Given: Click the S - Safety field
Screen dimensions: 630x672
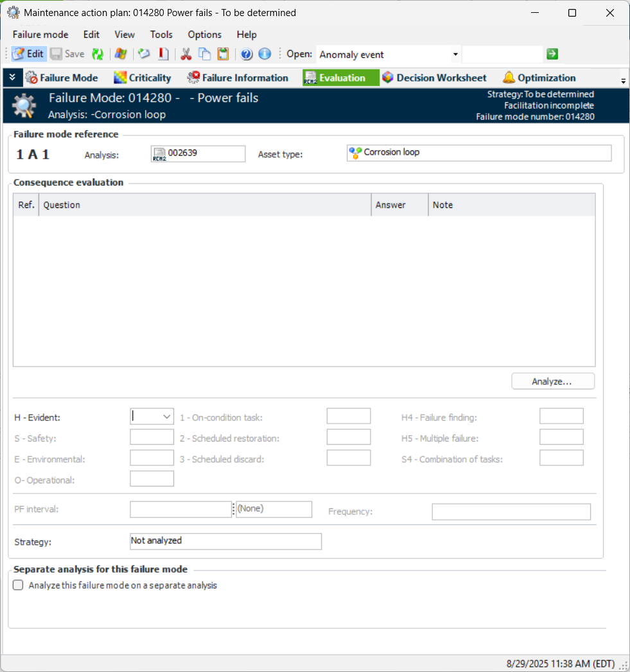Looking at the screenshot, I should coord(152,437).
